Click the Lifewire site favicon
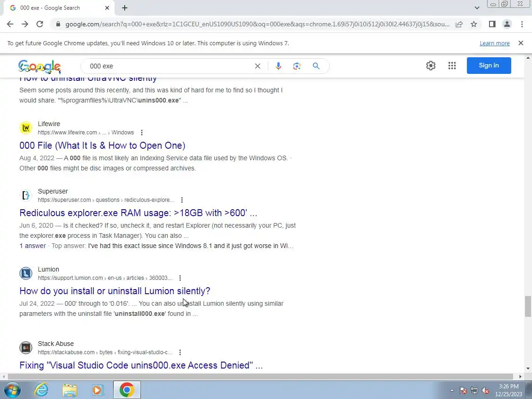Viewport: 532px width, 399px height. pos(26,128)
